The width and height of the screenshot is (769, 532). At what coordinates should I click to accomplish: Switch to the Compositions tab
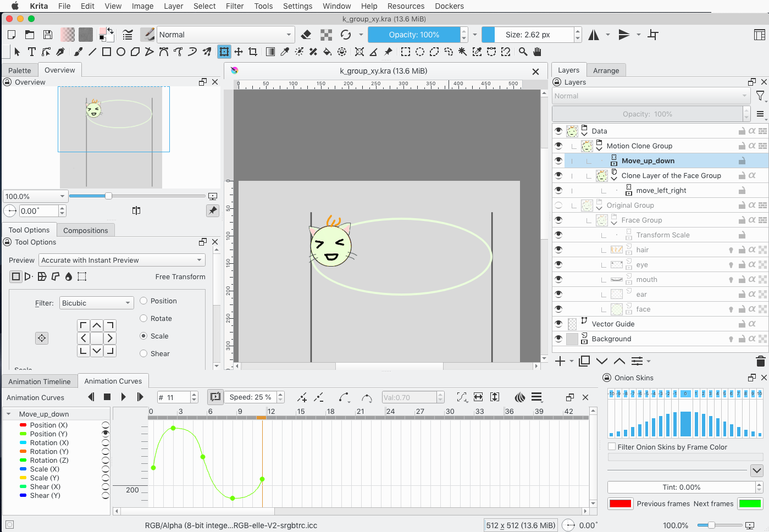click(x=85, y=230)
